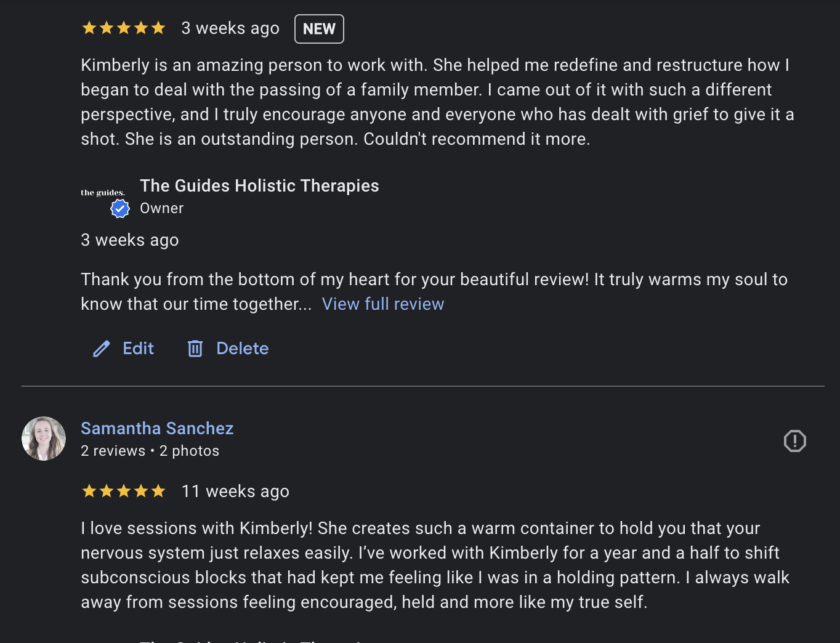This screenshot has width=840, height=643.
Task: Click the NEW badge next to 3 weeks ago
Action: click(319, 29)
